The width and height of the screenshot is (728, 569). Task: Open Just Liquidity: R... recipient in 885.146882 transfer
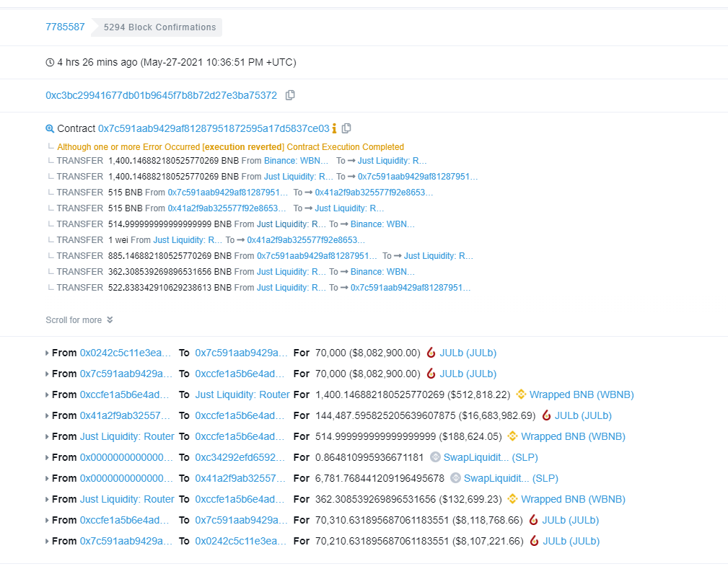(438, 256)
